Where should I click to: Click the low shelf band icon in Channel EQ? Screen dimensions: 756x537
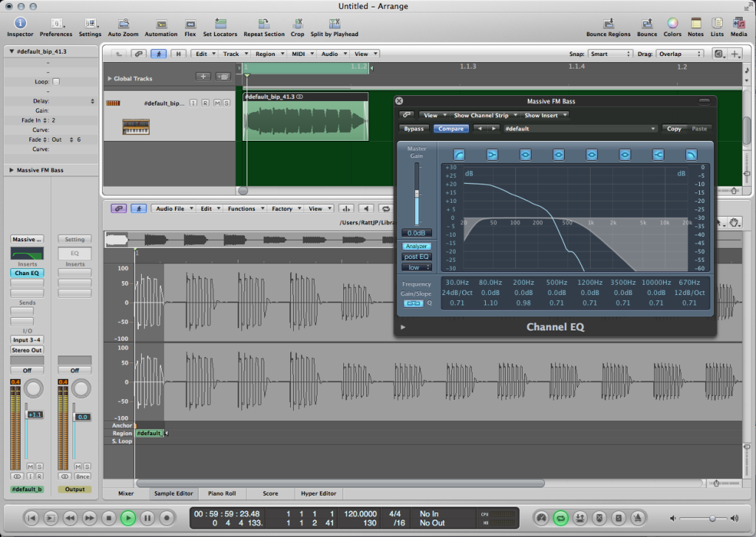[x=492, y=155]
